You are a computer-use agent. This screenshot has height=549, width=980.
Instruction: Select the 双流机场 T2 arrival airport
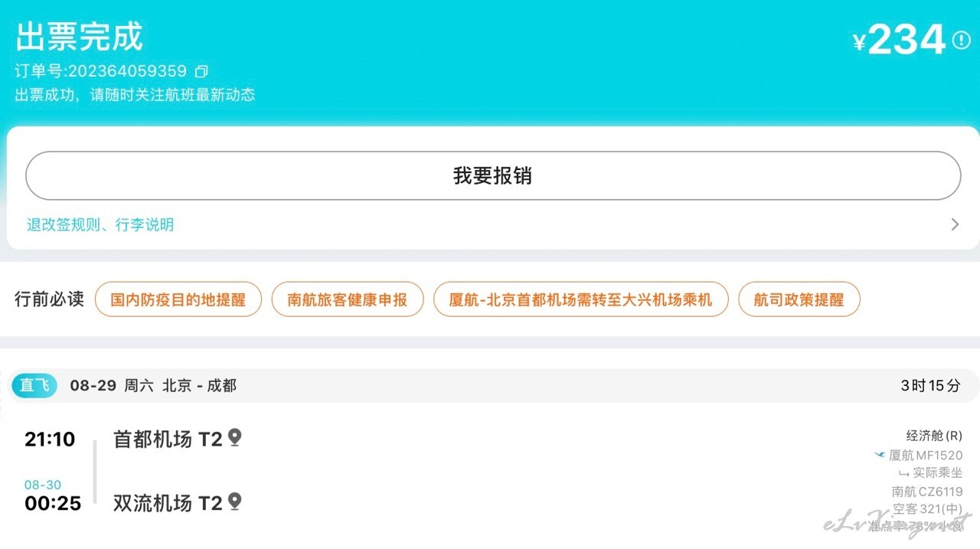point(168,503)
